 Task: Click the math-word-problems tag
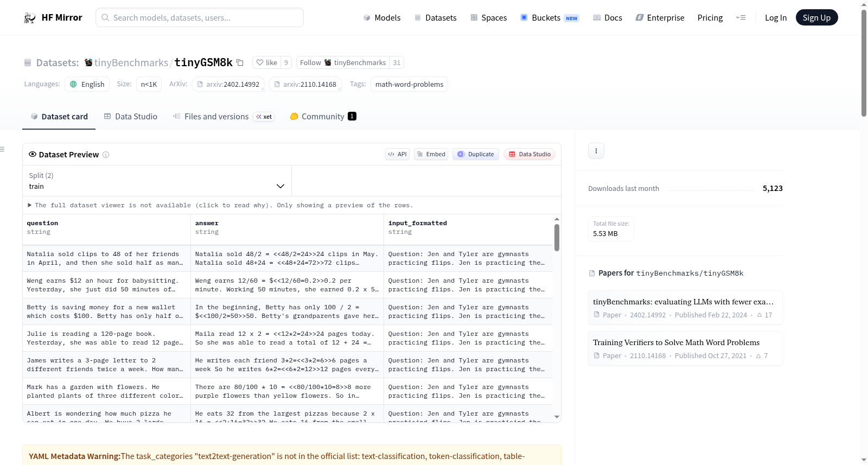pyautogui.click(x=410, y=84)
